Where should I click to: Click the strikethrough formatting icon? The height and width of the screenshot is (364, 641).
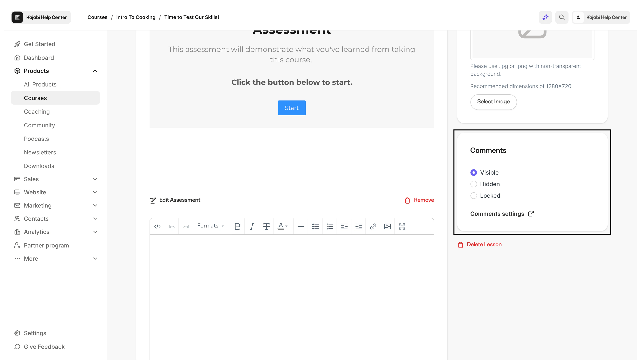coord(266,226)
